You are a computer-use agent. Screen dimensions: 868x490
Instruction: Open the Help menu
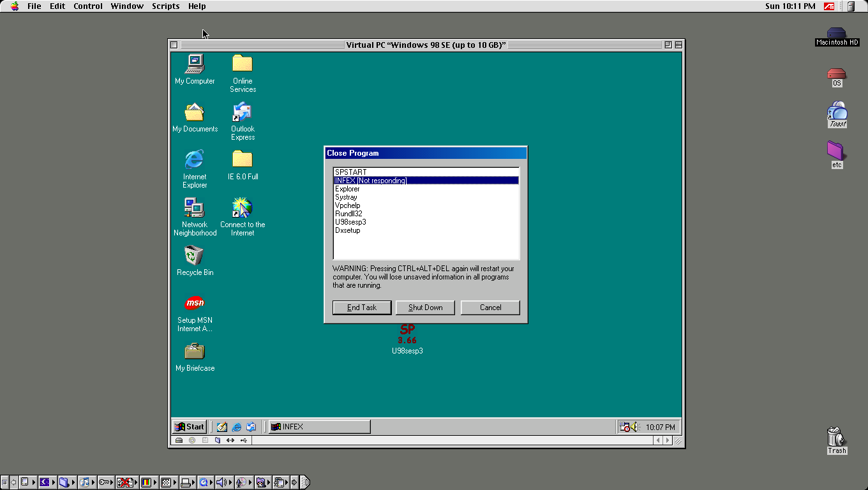(x=197, y=6)
